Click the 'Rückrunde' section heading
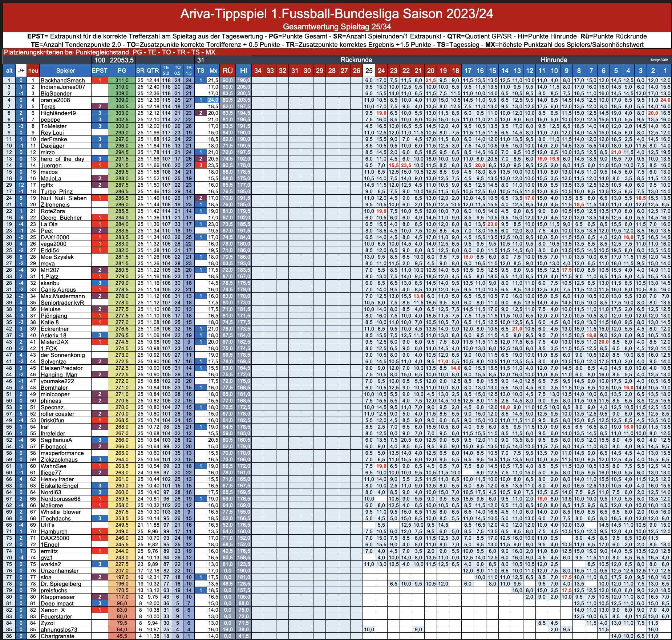672x640 pixels. pos(356,60)
